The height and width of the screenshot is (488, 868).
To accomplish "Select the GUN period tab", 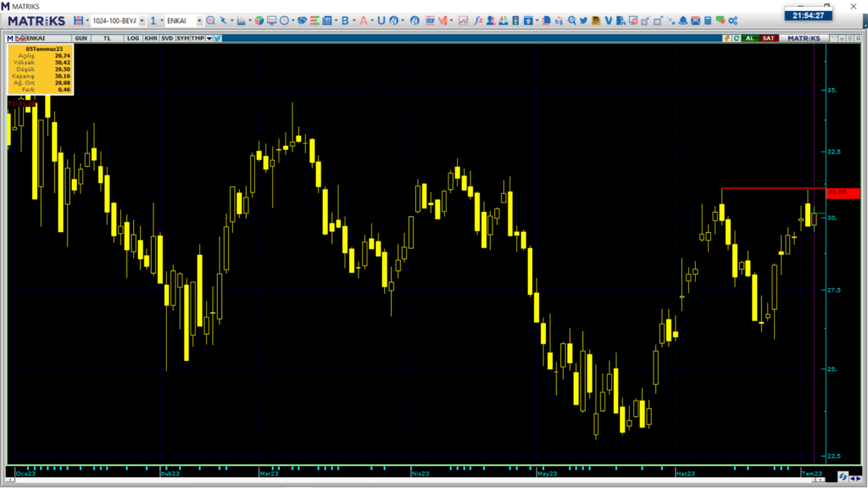I will point(81,38).
